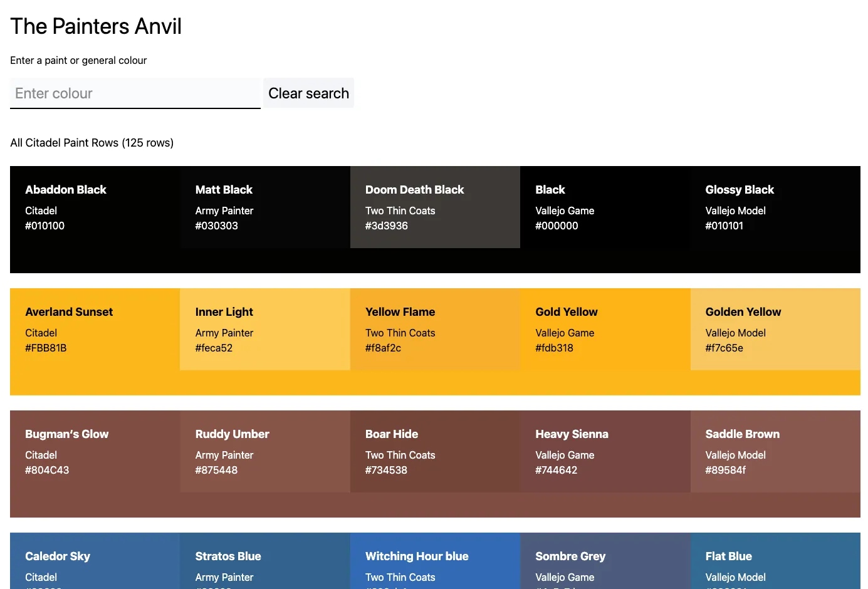
Task: Click the Averland Sunset paint swatch
Action: pyautogui.click(x=95, y=330)
